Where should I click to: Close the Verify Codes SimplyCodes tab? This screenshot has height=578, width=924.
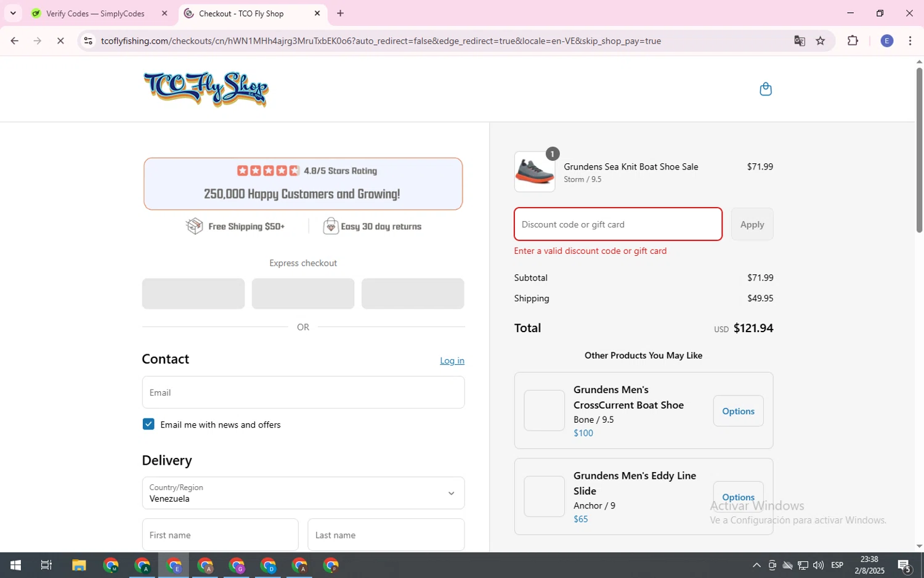pyautogui.click(x=164, y=14)
